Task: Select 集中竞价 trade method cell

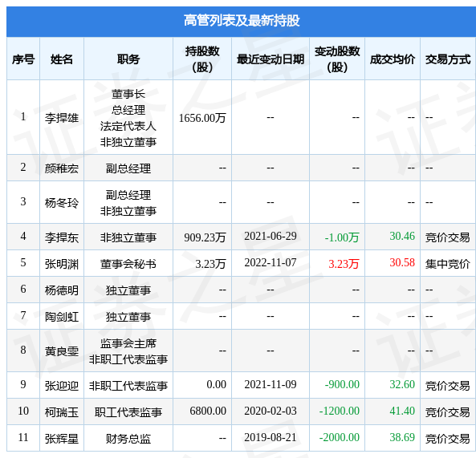Action: [x=448, y=264]
